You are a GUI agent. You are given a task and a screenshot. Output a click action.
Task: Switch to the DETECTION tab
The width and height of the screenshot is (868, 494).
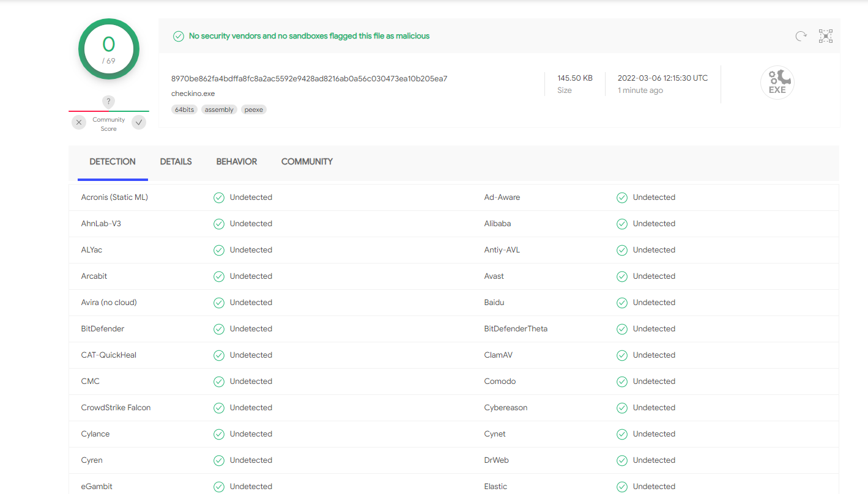pyautogui.click(x=113, y=162)
